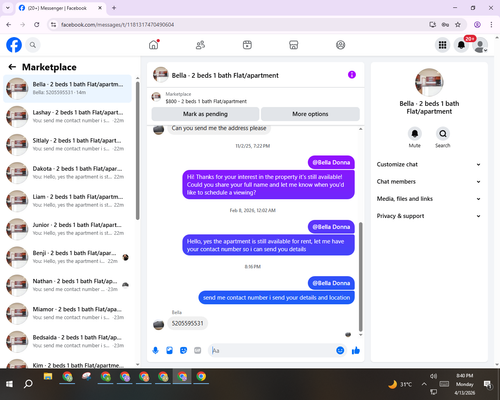Image resolution: width=500 pixels, height=400 pixels.
Task: Open Sitlaly conversation in the list
Action: pyautogui.click(x=67, y=145)
